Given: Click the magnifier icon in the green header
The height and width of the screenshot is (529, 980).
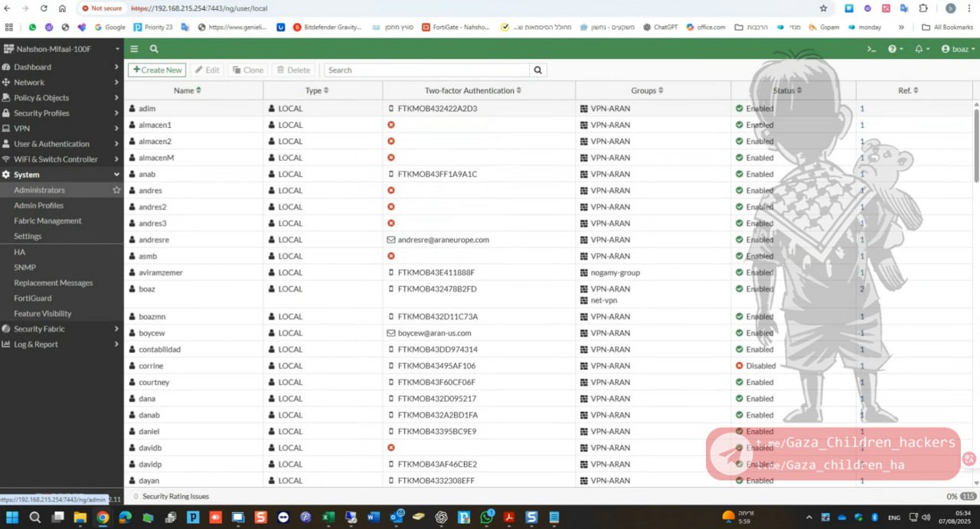Looking at the screenshot, I should [154, 48].
